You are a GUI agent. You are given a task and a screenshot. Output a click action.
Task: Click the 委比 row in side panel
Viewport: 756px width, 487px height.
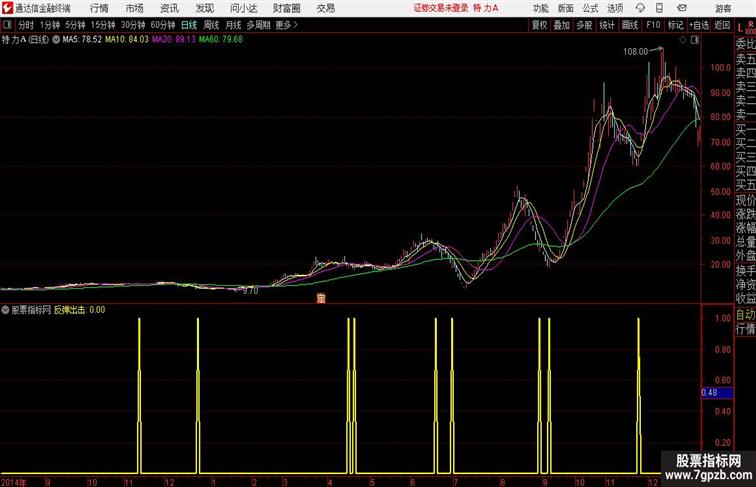(x=745, y=44)
